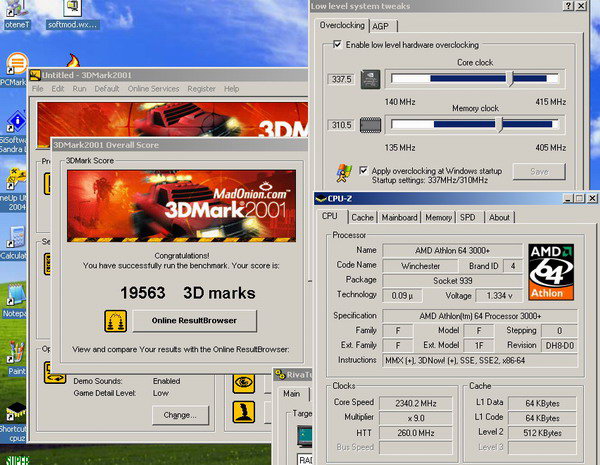This screenshot has width=600, height=465.
Task: Open the Help menu in 3DMark2001
Action: point(232,89)
